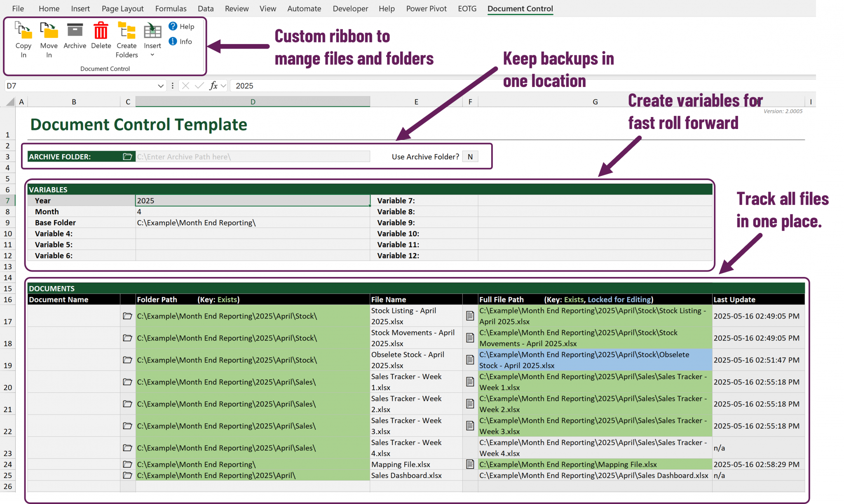Click the Enter Archive Path input field
This screenshot has height=504, width=844.
coord(252,156)
